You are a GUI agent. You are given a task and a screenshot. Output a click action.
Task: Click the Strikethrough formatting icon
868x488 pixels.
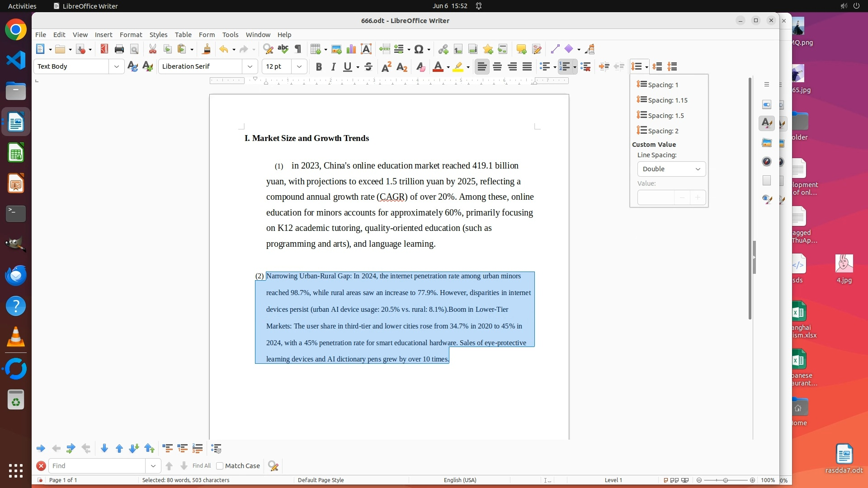tap(368, 67)
